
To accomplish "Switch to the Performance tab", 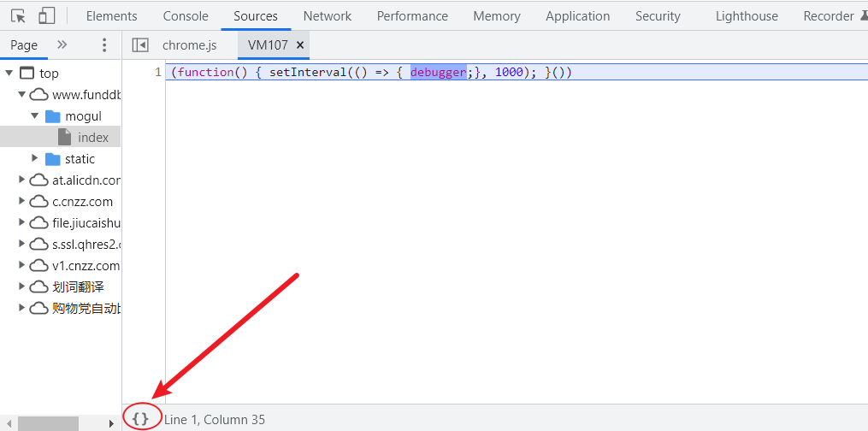I will [x=412, y=16].
